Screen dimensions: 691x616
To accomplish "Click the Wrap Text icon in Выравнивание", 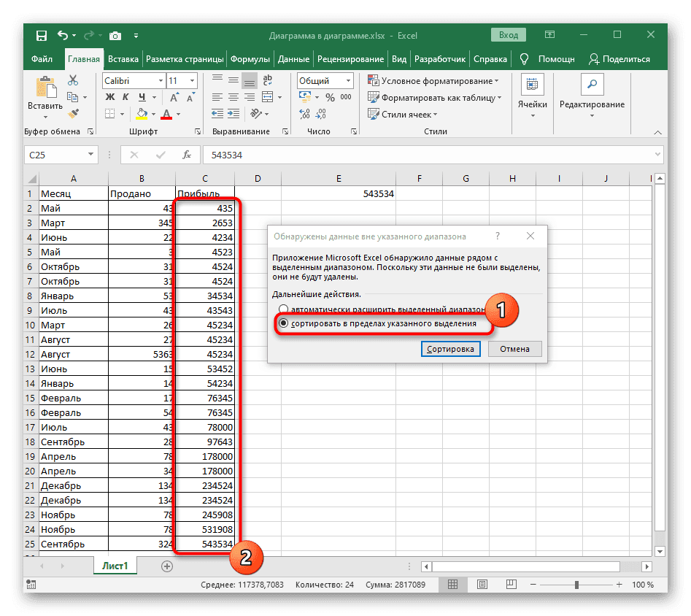I will (266, 80).
